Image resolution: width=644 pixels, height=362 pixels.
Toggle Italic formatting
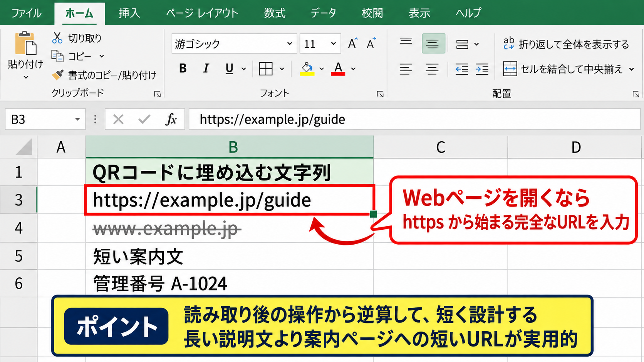coord(206,68)
